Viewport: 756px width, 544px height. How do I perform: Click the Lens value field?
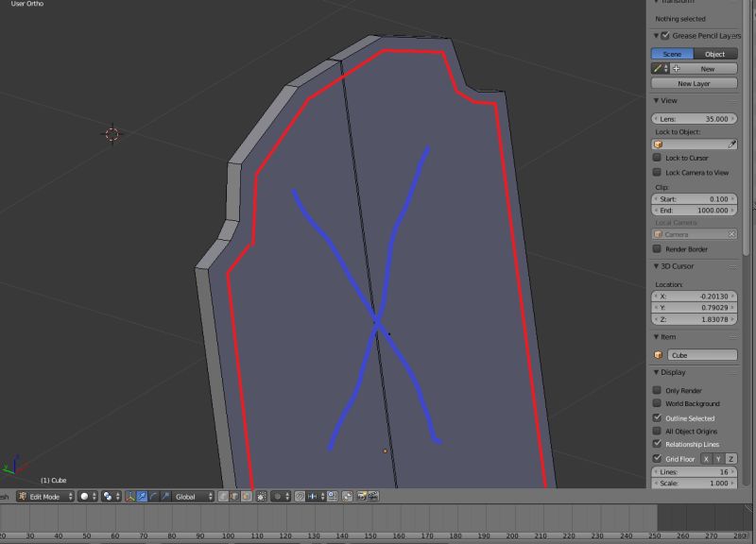[695, 118]
